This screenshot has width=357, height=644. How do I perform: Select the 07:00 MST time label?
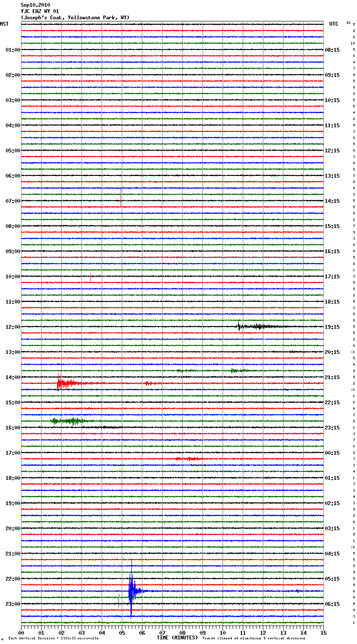pyautogui.click(x=13, y=201)
